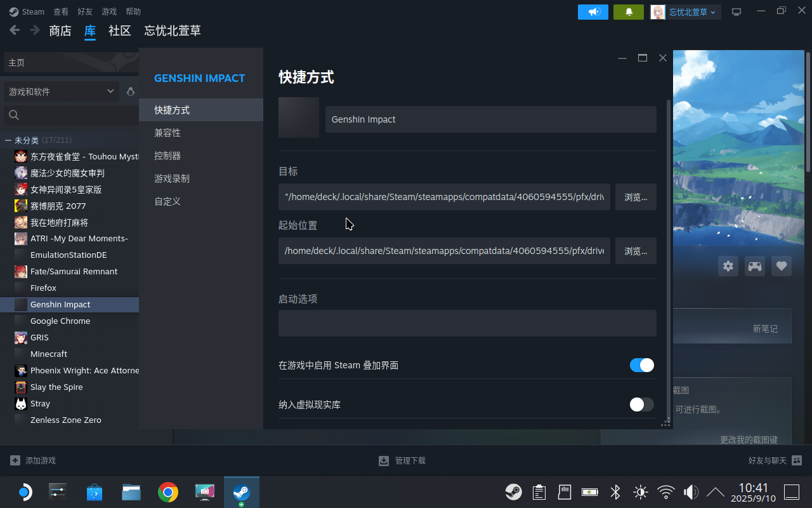Screen dimensions: 812x508
Task: Open Steam tray icon
Action: click(x=513, y=492)
